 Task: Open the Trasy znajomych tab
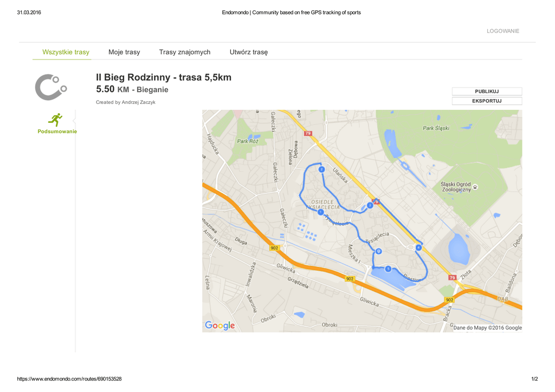185,52
